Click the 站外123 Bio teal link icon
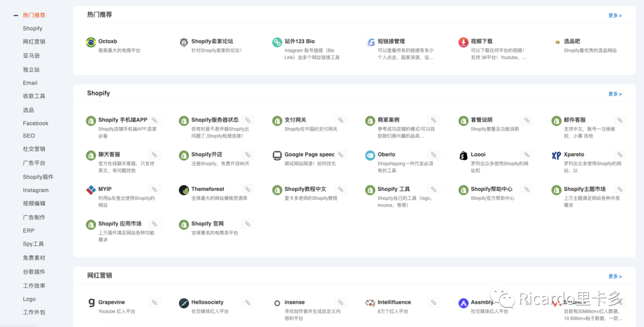The height and width of the screenshot is (327, 644). [x=277, y=42]
